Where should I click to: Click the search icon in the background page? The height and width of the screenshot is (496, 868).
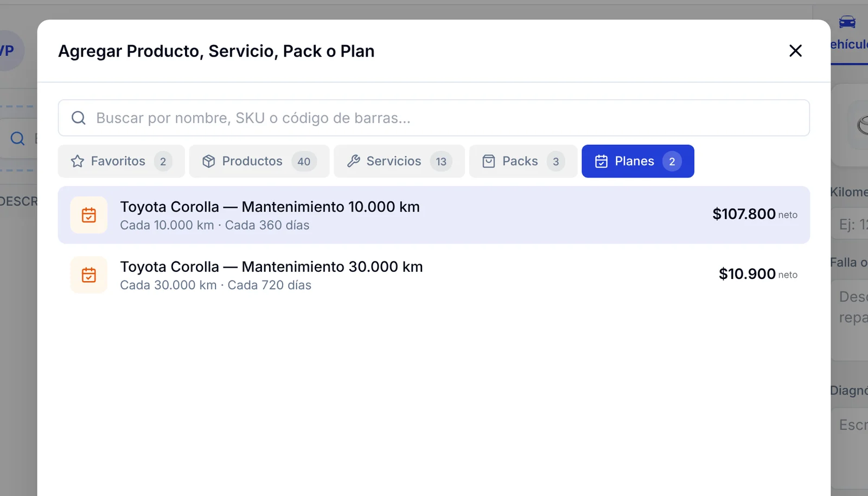click(18, 138)
